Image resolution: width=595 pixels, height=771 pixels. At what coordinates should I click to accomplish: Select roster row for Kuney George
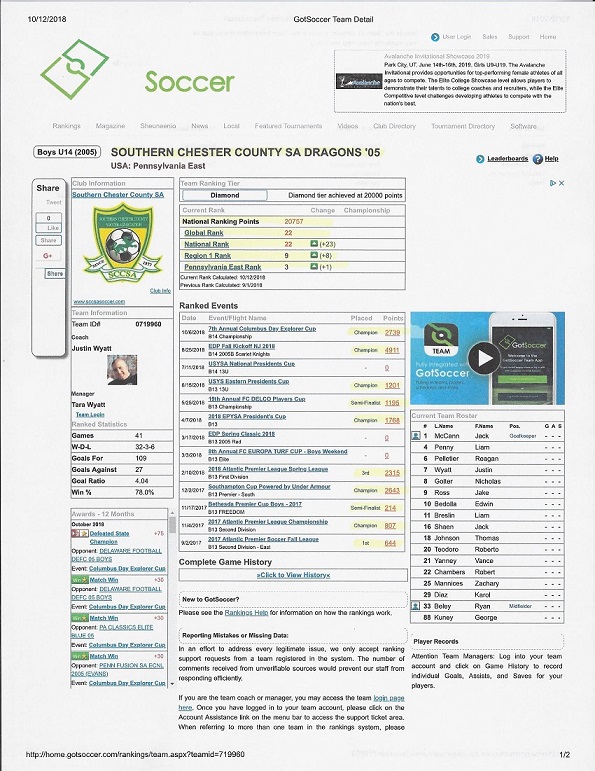487,618
